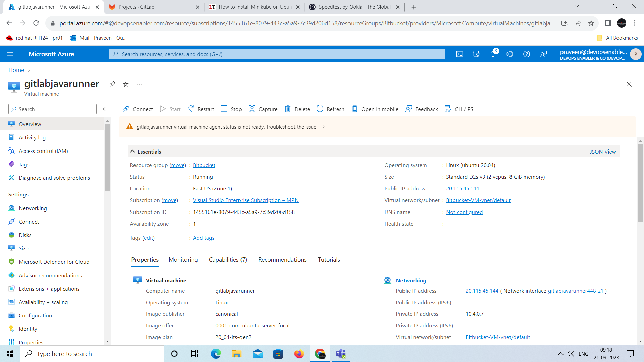
Task: Open Networking heading in properties pane
Action: pos(411,280)
